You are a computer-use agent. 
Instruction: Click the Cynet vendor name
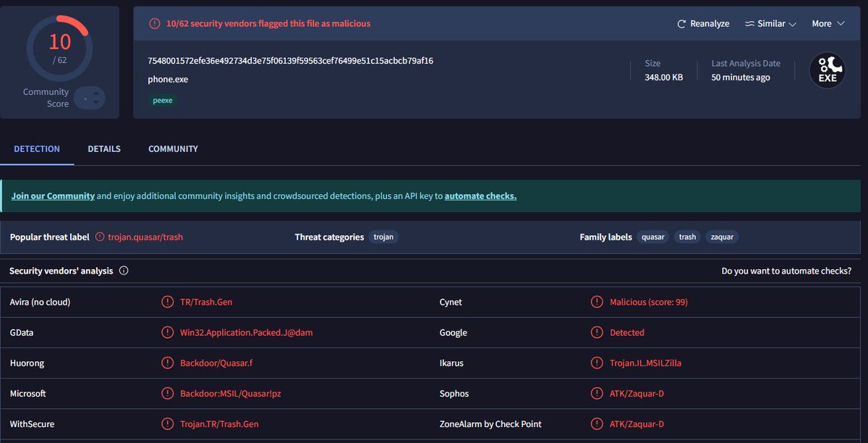pos(451,302)
